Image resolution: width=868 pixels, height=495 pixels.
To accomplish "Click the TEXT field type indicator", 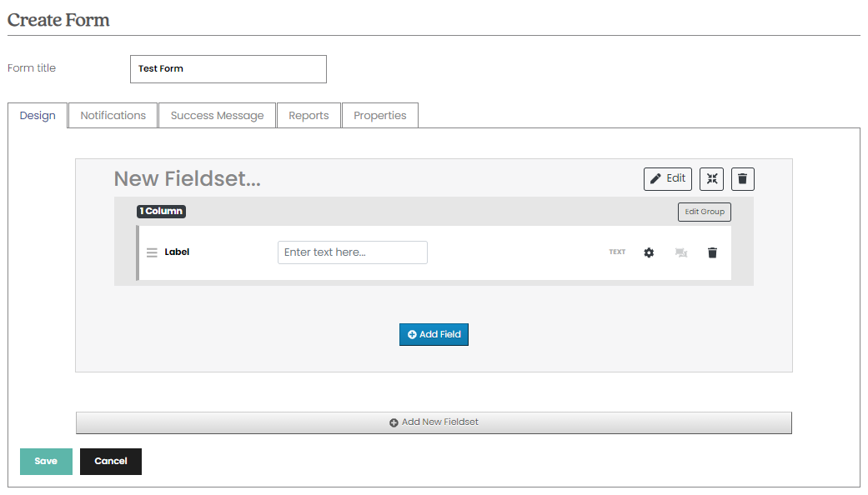I will pos(617,252).
